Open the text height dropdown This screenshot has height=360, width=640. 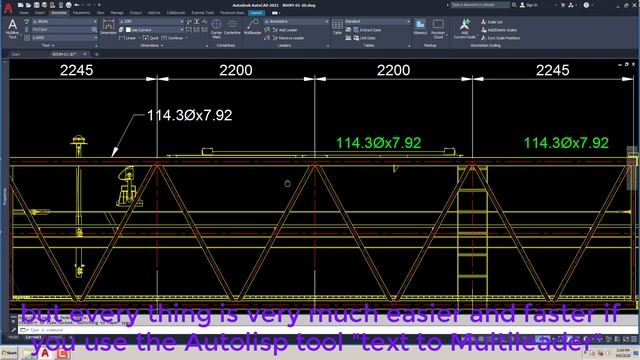point(64,38)
